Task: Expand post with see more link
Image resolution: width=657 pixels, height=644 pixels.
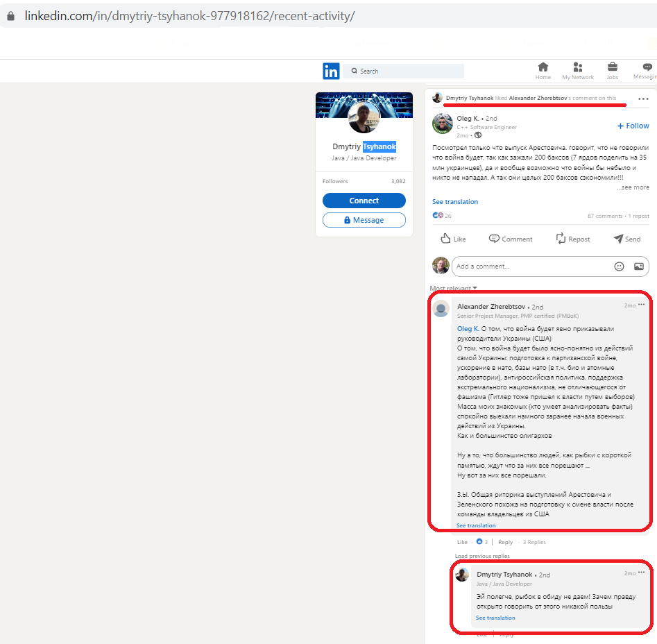Action: point(633,187)
